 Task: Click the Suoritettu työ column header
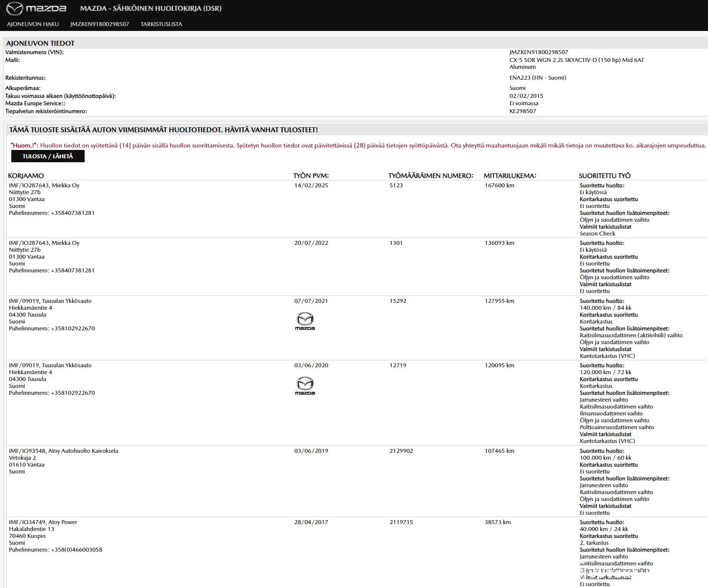[x=604, y=176]
